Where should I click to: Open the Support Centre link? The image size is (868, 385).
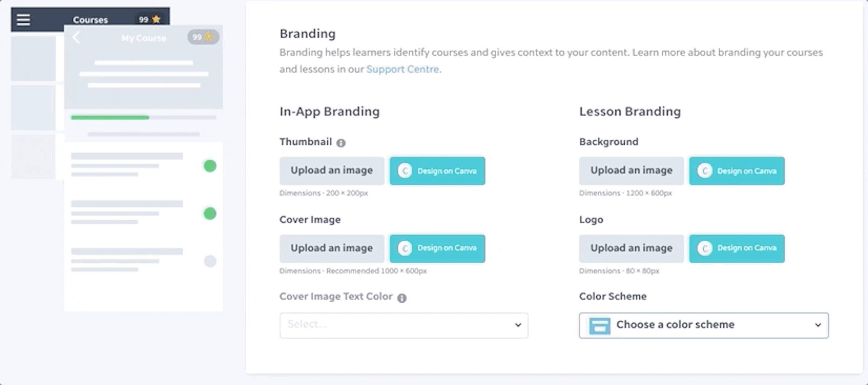click(x=402, y=69)
